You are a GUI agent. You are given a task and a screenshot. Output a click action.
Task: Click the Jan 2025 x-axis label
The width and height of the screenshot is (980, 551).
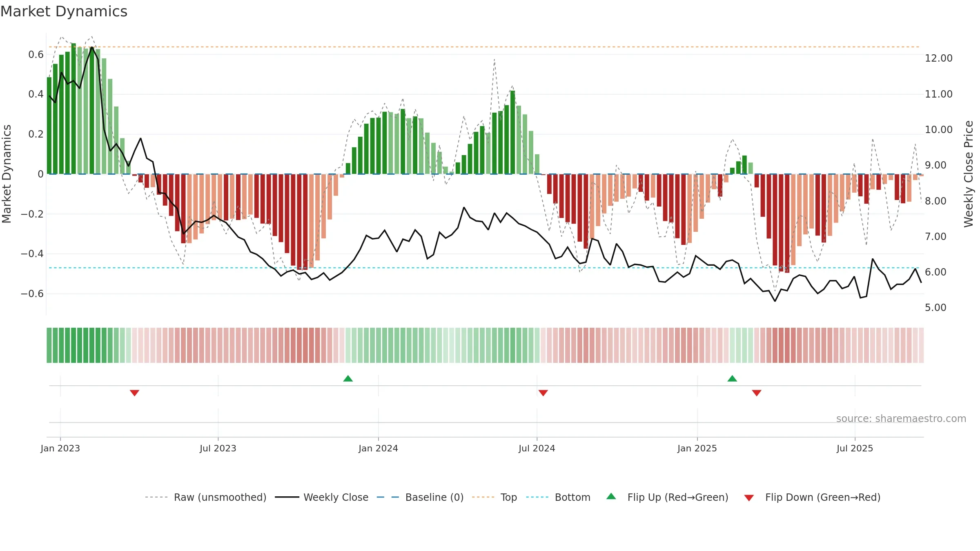(697, 449)
